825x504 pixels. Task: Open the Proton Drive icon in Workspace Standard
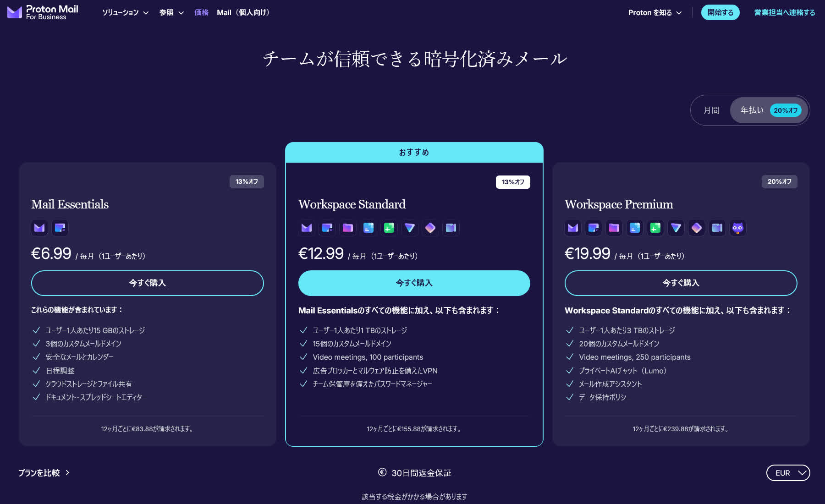click(347, 228)
